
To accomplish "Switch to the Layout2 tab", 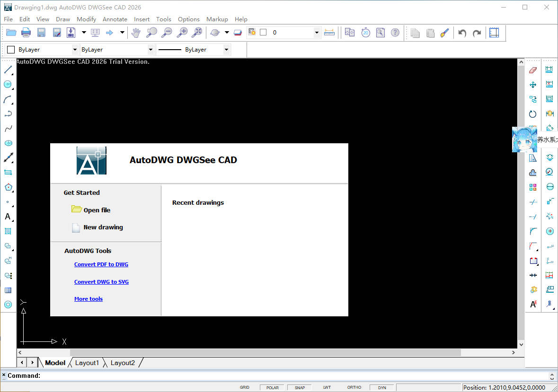I will pyautogui.click(x=123, y=363).
